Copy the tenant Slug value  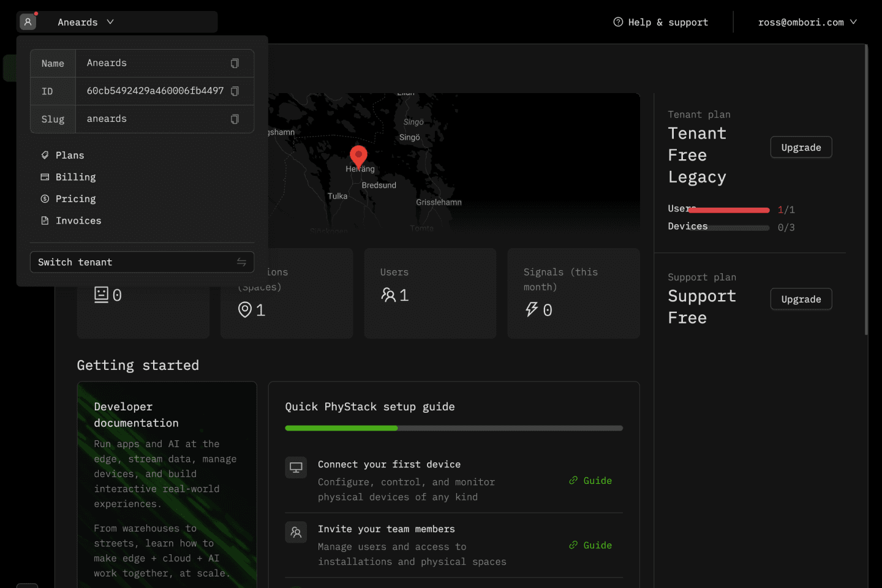(x=235, y=119)
